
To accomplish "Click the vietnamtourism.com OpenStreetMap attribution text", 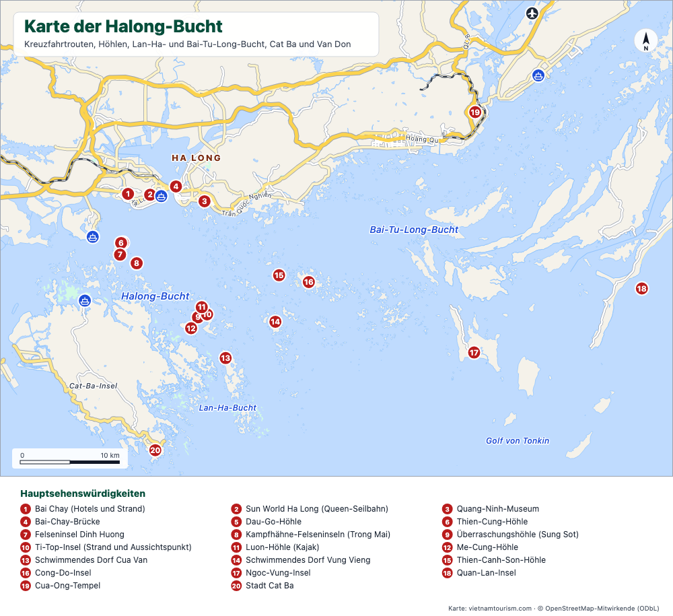I will (554, 609).
